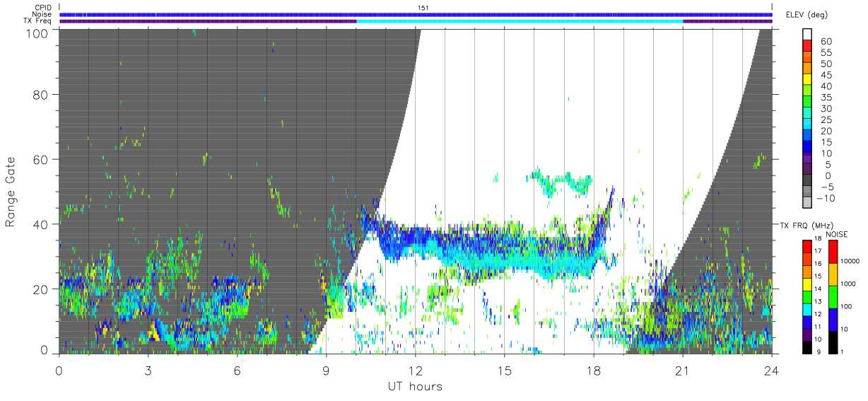Click the "Noise" row label at top left

click(42, 14)
